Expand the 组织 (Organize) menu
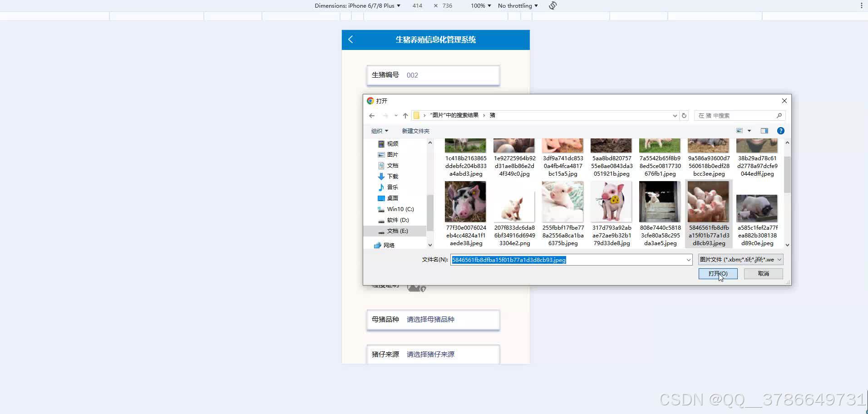The image size is (868, 414). pyautogui.click(x=380, y=131)
